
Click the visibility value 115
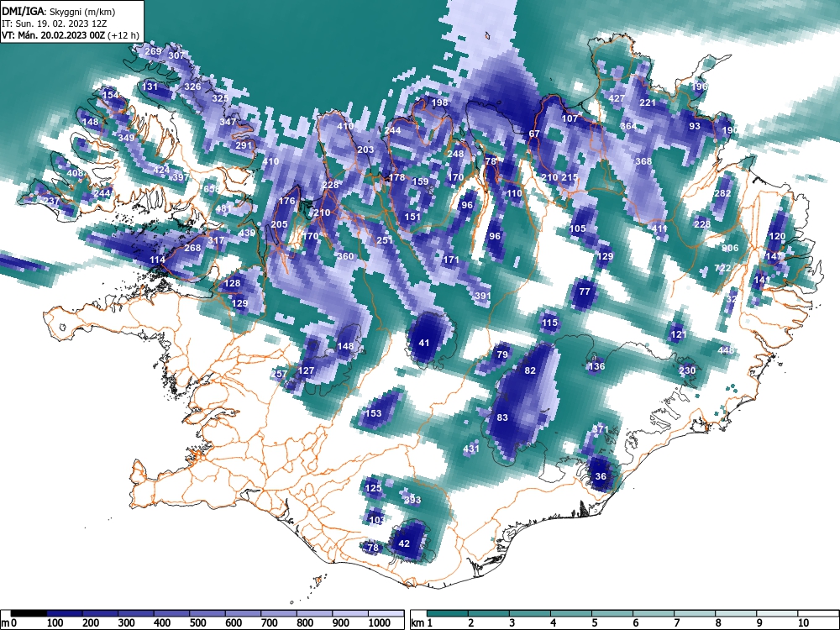point(549,323)
